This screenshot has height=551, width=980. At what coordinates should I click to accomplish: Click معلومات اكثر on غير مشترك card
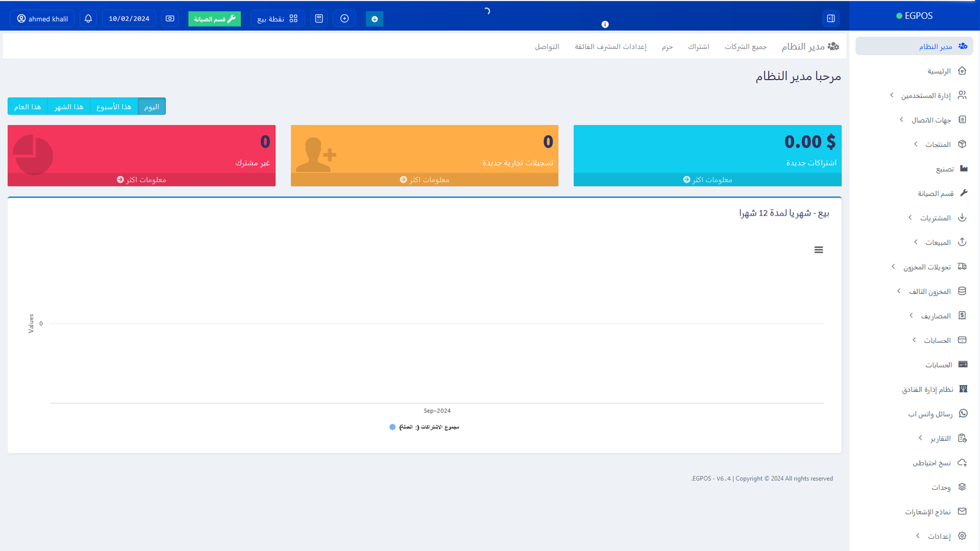pyautogui.click(x=141, y=179)
